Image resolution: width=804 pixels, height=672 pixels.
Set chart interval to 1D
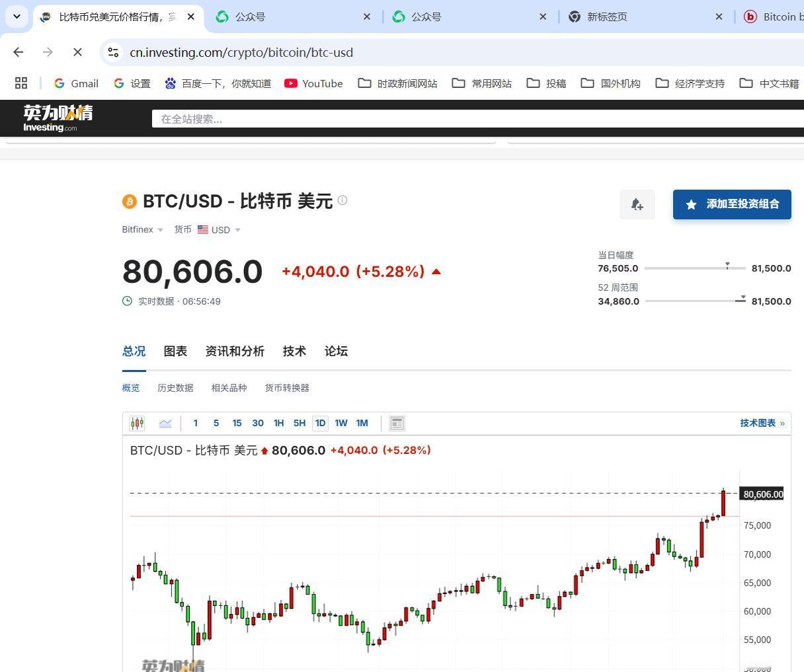[320, 424]
